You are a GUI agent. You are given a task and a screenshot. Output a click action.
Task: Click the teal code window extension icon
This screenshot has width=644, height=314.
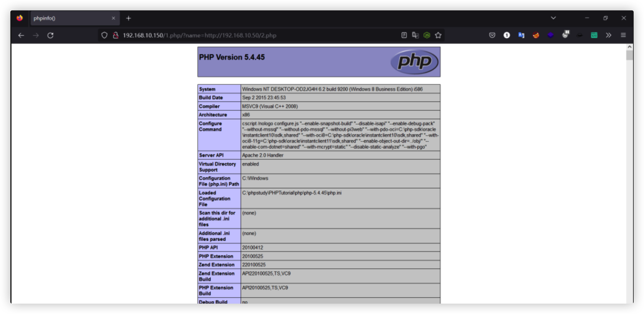tap(594, 35)
